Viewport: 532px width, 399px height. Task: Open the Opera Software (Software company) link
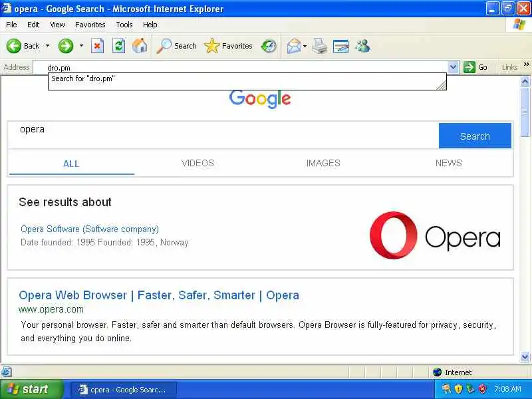point(90,229)
